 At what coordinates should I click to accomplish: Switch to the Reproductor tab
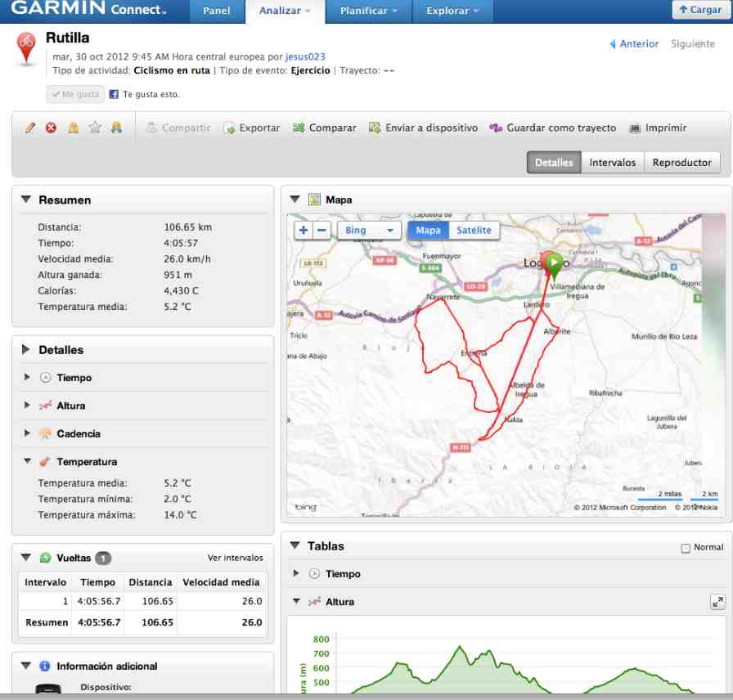pyautogui.click(x=682, y=162)
